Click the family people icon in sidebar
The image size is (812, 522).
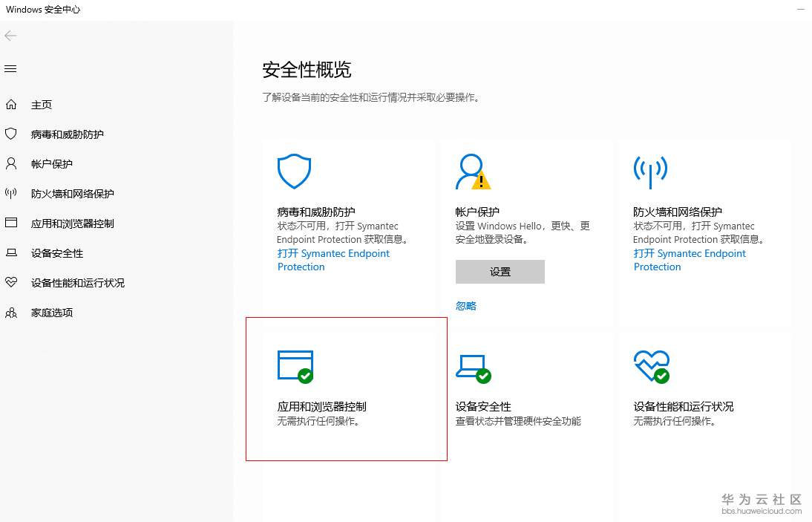(x=11, y=313)
